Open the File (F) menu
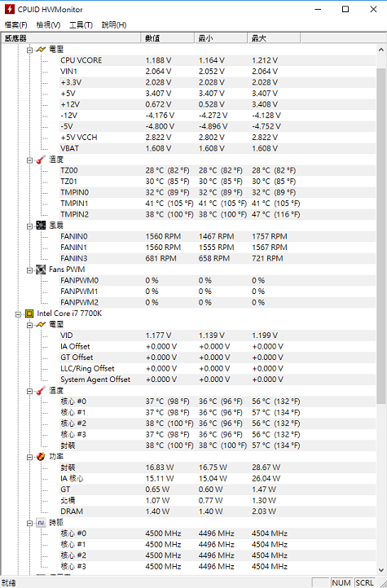Image resolution: width=387 pixels, height=588 pixels. click(x=15, y=25)
